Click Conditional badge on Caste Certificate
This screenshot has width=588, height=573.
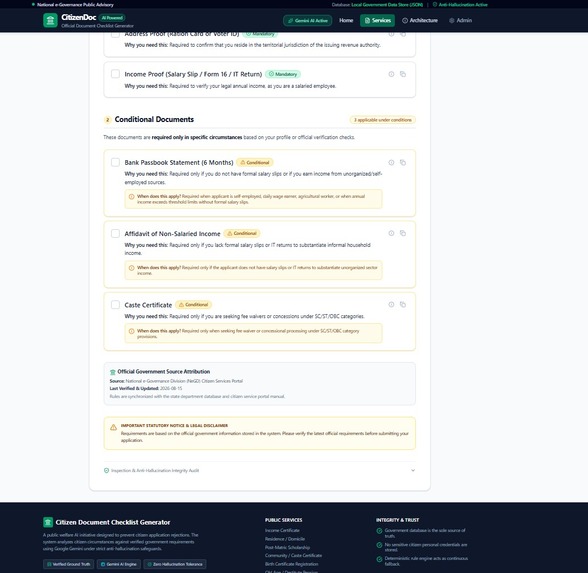pyautogui.click(x=194, y=304)
